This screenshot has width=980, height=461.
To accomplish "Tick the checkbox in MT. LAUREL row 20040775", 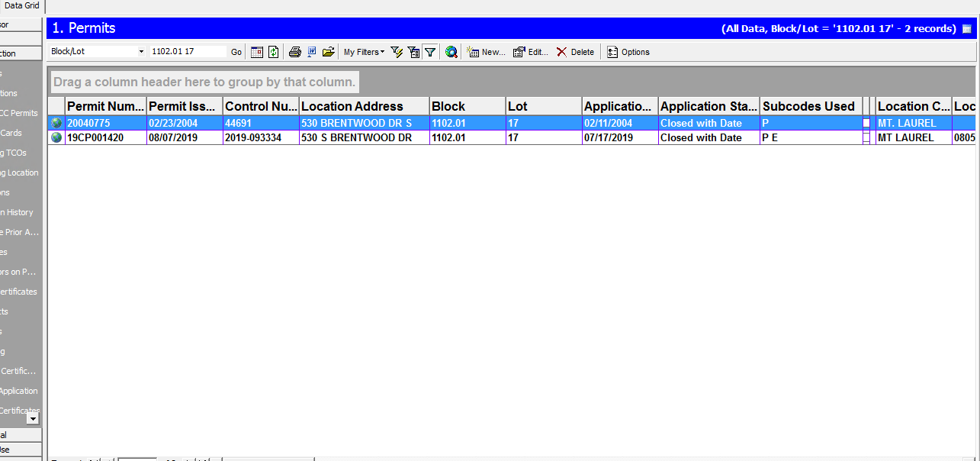I will (x=866, y=123).
